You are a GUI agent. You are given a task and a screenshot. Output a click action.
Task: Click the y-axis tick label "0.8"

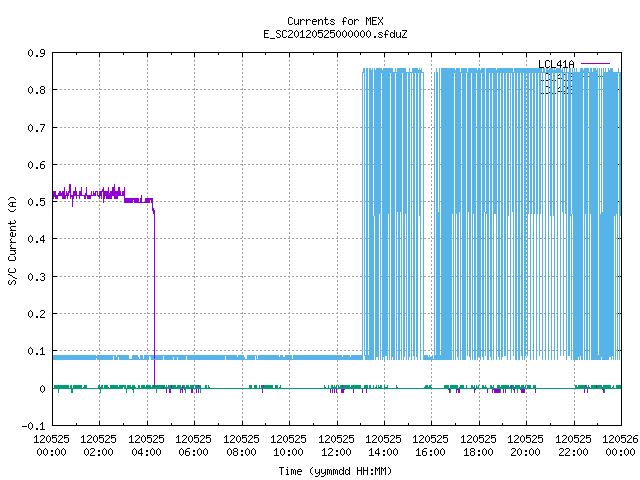(36, 90)
